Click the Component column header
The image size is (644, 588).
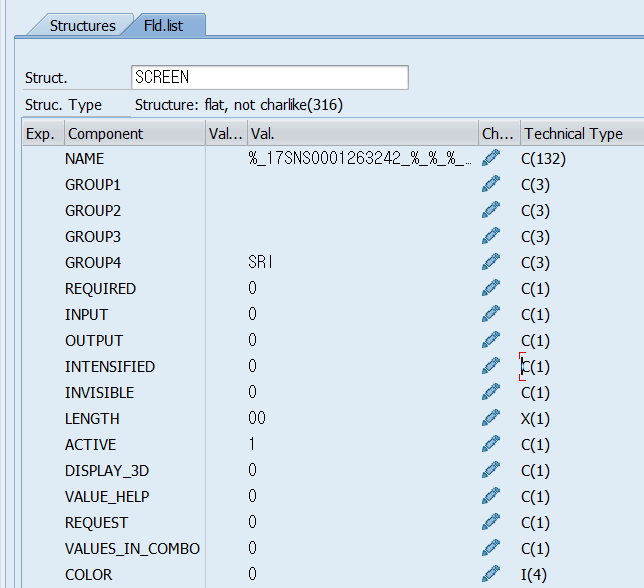(135, 133)
